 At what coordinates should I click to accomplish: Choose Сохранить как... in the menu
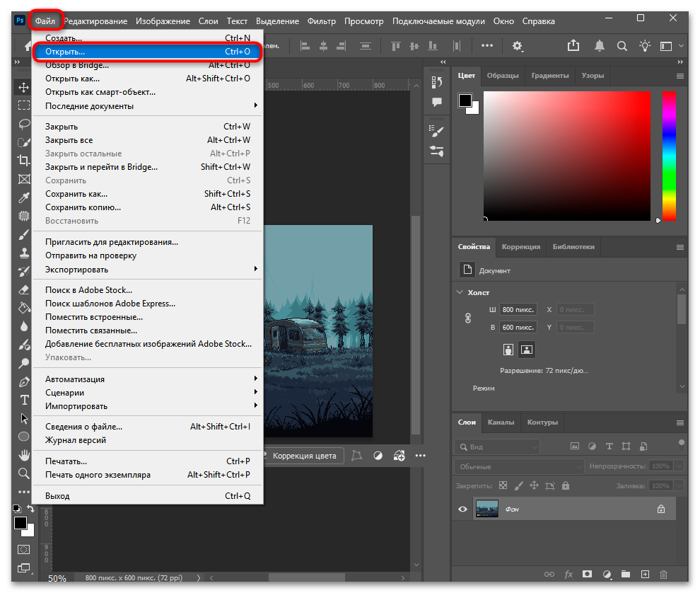click(147, 194)
